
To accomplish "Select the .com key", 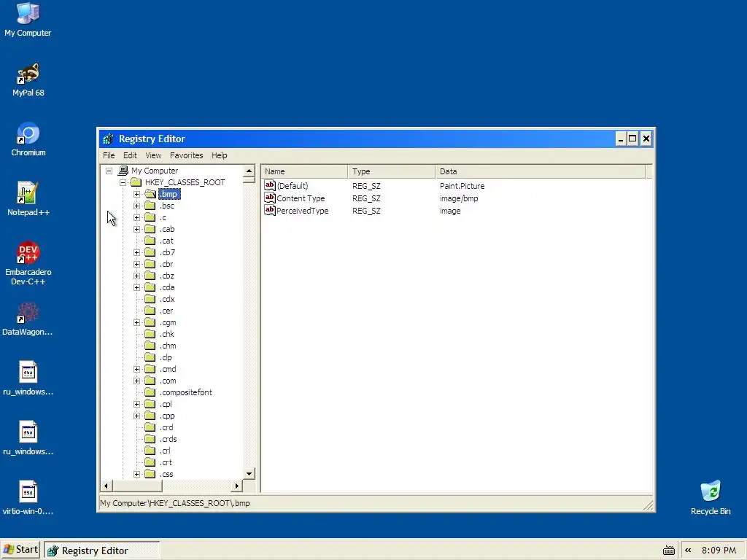I will [x=168, y=381].
